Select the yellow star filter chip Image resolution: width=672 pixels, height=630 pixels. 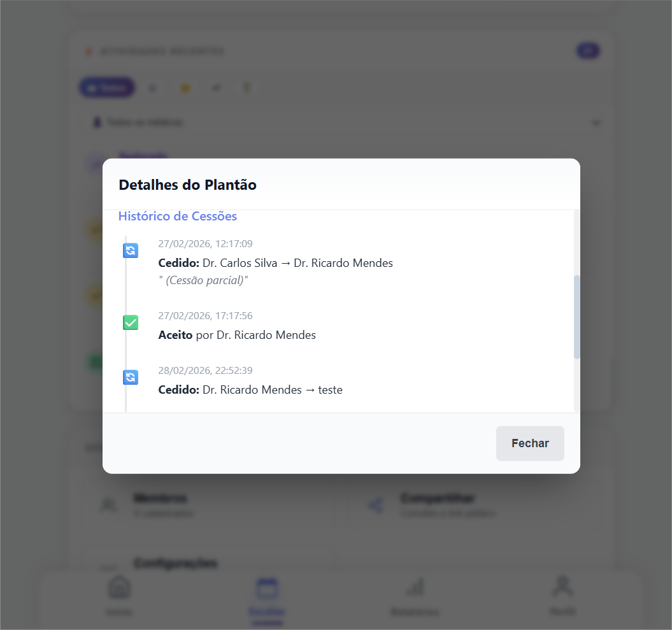coord(185,88)
